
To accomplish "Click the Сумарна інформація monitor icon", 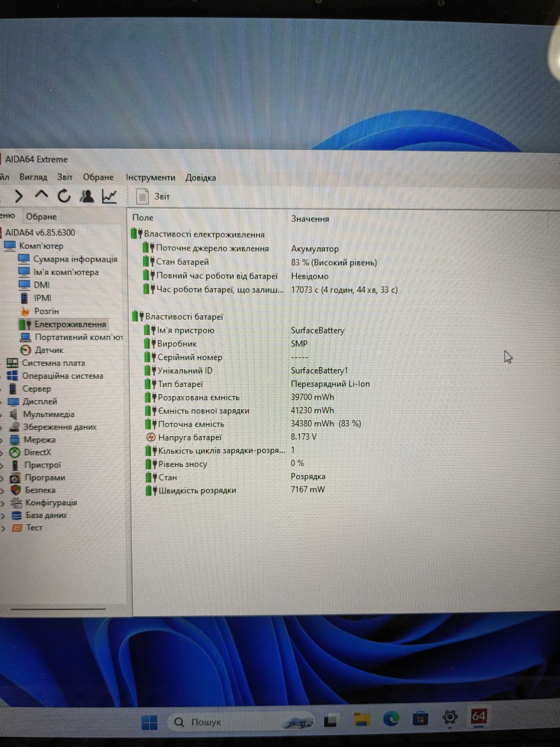I will click(24, 259).
